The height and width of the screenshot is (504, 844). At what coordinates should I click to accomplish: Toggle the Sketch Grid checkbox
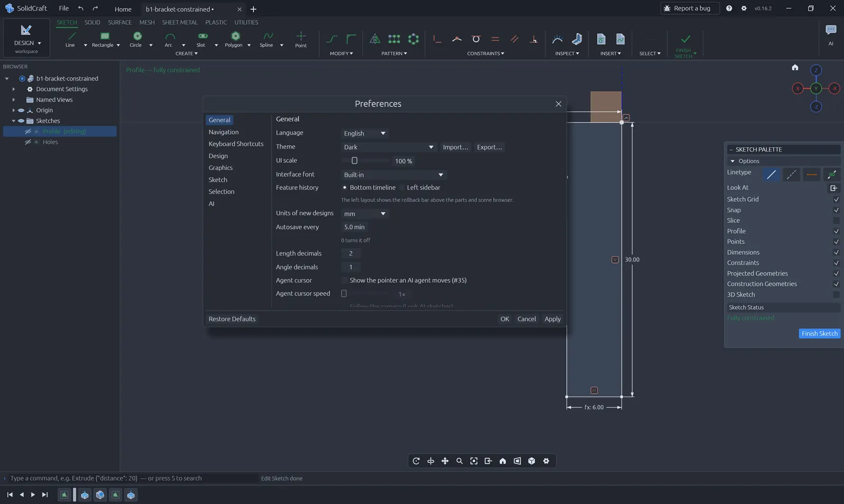[x=836, y=199]
